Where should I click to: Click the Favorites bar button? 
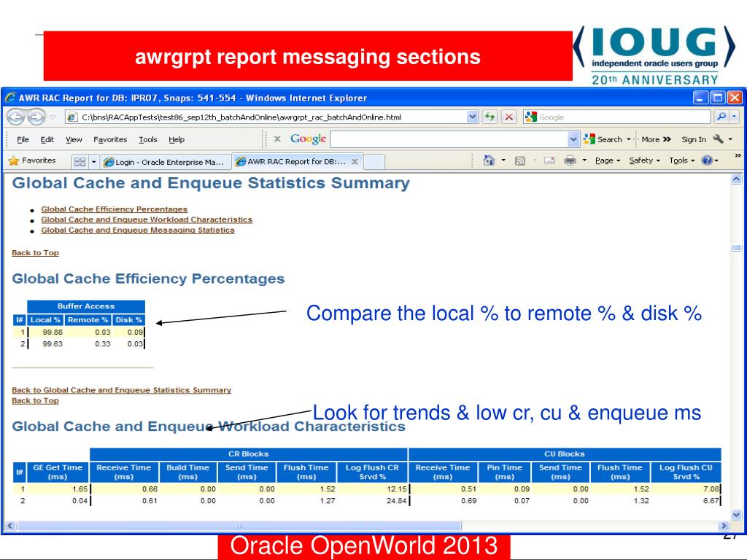[x=32, y=160]
